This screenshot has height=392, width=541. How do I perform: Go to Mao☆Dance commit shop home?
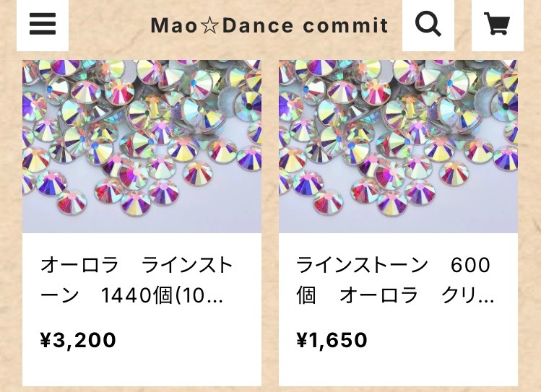(x=269, y=26)
